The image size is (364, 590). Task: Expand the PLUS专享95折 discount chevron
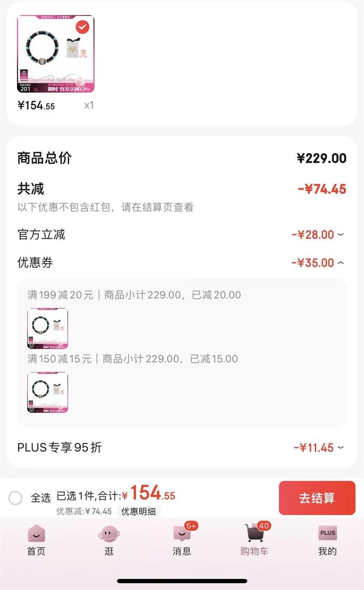coord(340,448)
